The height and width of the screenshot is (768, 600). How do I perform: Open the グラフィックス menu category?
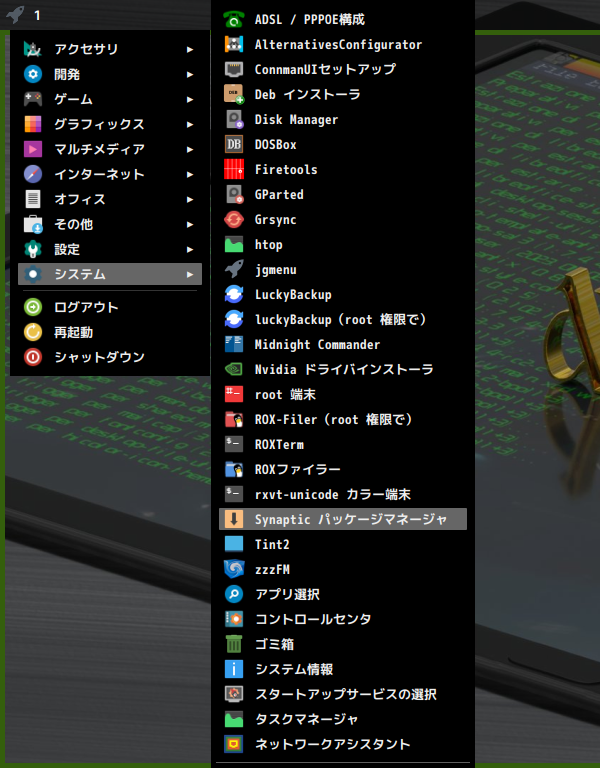110,124
